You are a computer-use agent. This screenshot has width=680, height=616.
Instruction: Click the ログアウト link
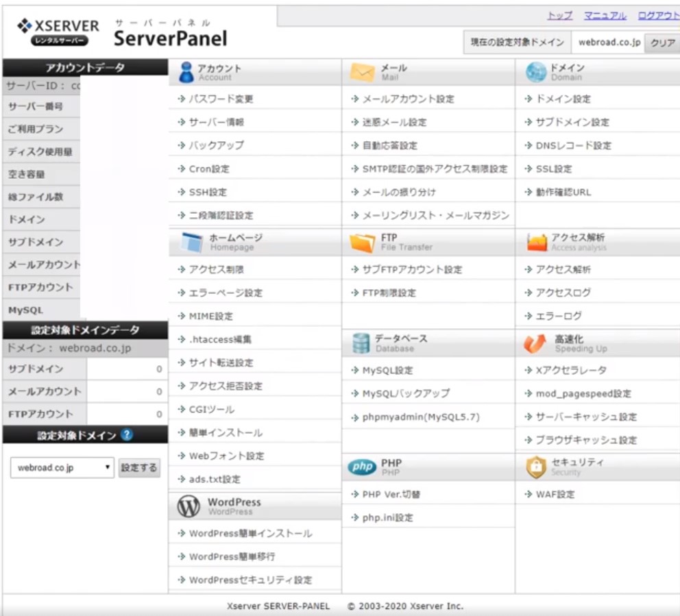click(658, 16)
